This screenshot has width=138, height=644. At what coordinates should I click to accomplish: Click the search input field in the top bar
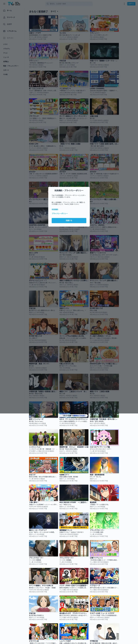point(70,4)
